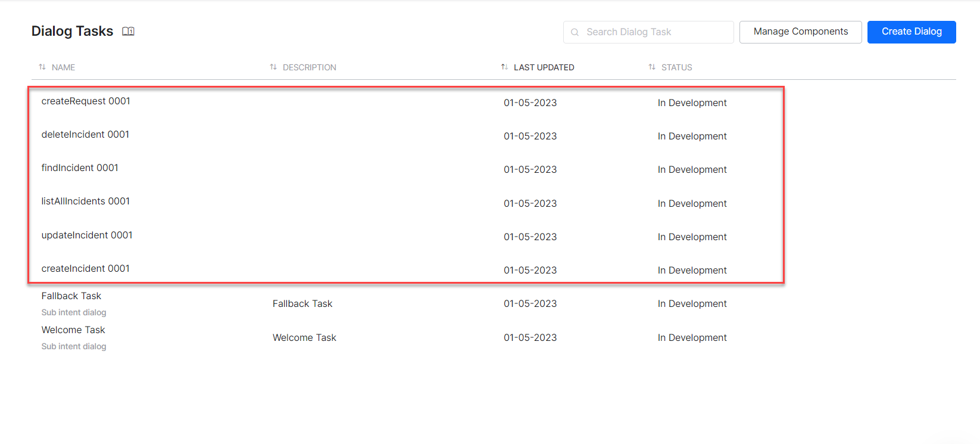Sort by the LAST UPDATED arrows icon
980x444 pixels.
point(504,67)
